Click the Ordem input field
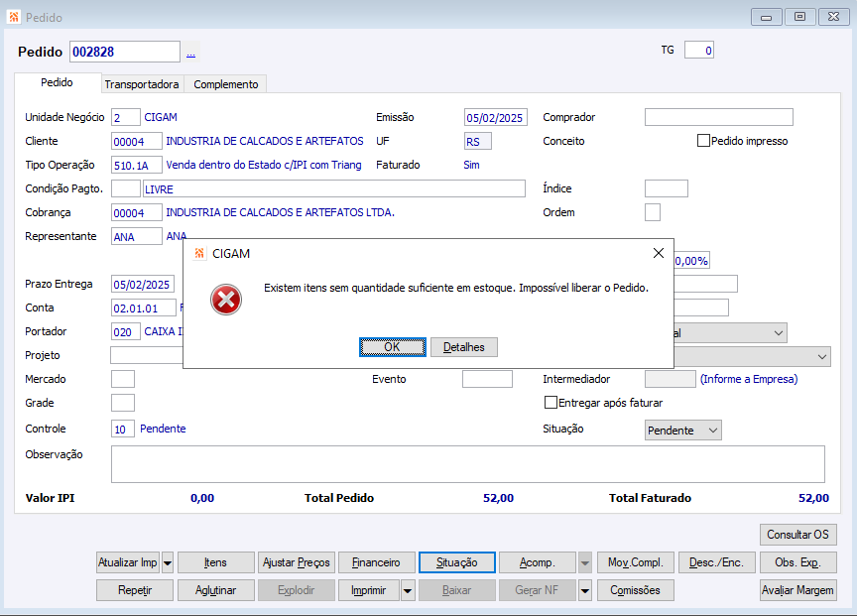This screenshot has width=857, height=616. pos(652,212)
